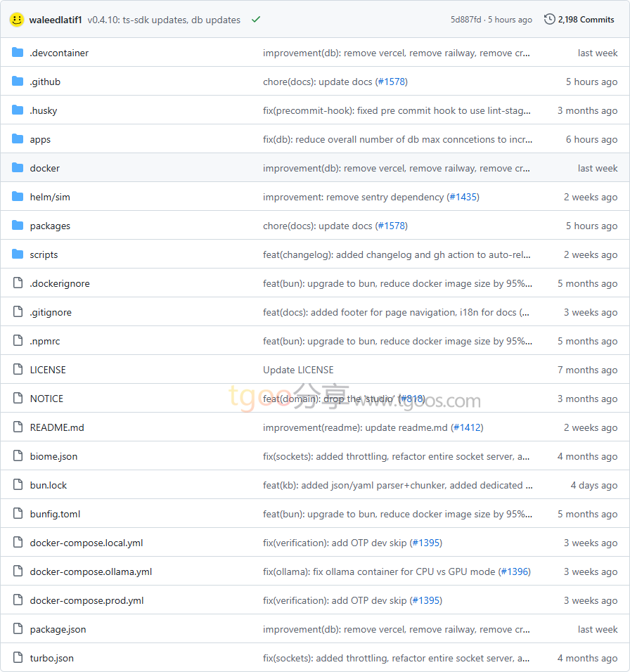Open docker-compose.ollama.yml file
Image resolution: width=630 pixels, height=672 pixels.
pos(91,571)
